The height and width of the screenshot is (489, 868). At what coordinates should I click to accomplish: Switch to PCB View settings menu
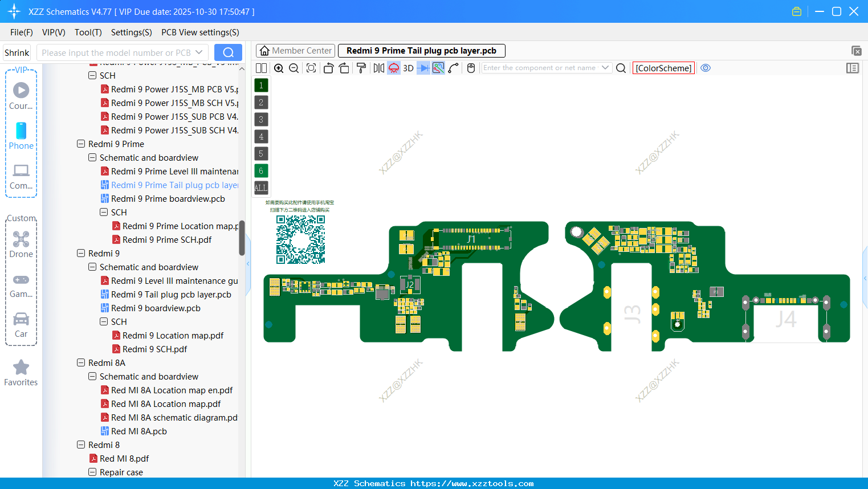pos(199,32)
